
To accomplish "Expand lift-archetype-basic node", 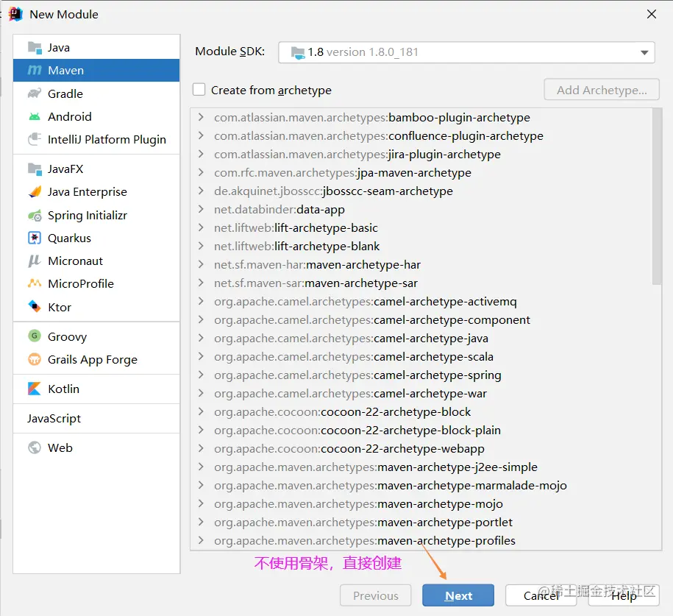I will click(x=201, y=227).
